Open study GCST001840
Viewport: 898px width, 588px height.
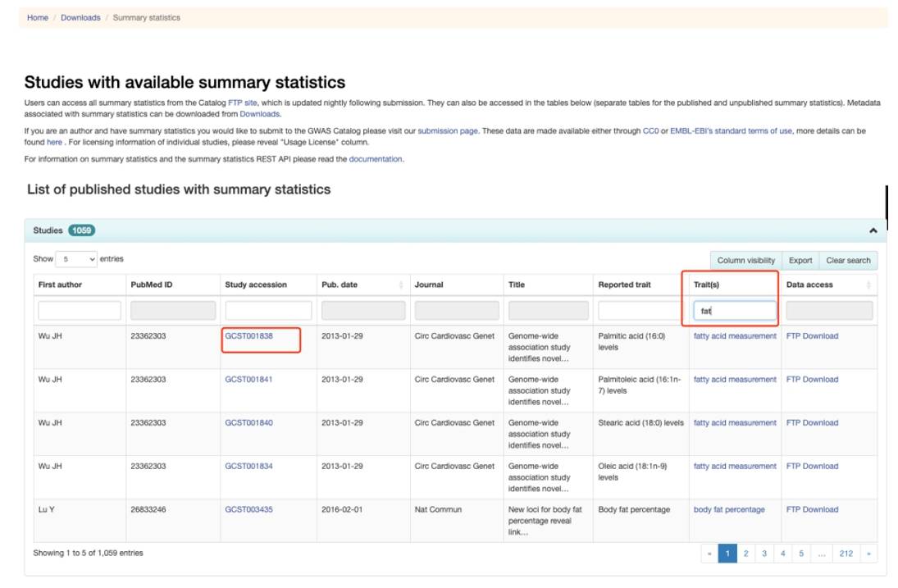coord(248,423)
